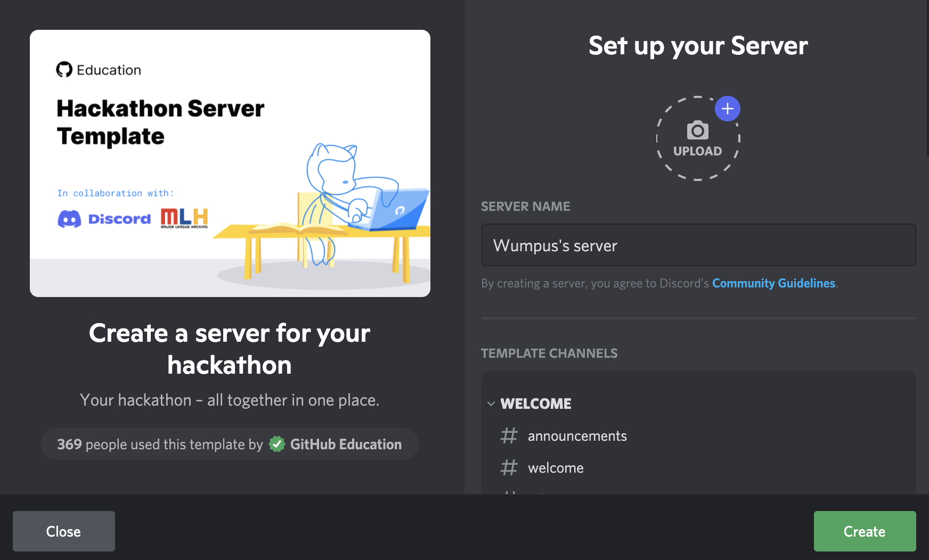Click the GitHub Octocat logo beside Education
Viewport: 929px width, 560px height.
click(x=64, y=70)
